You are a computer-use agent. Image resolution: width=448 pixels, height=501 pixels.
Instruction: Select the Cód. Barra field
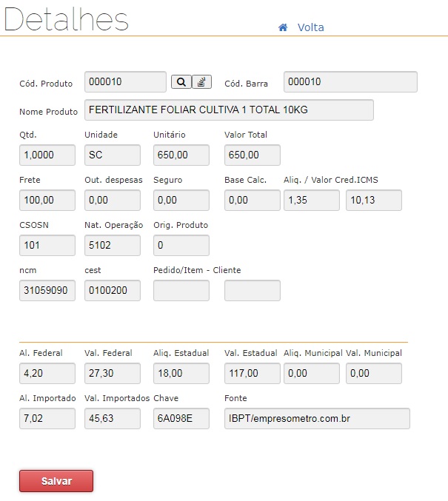(350, 82)
